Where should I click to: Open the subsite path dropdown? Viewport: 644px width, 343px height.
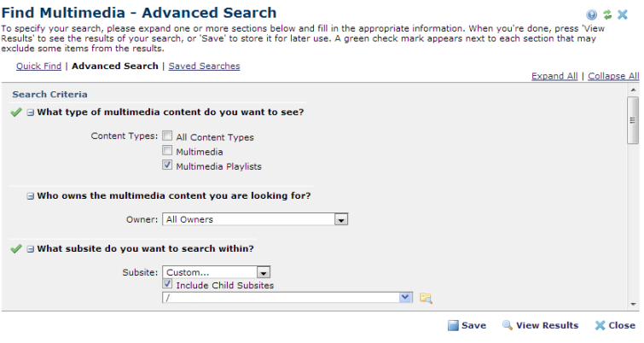pos(405,297)
